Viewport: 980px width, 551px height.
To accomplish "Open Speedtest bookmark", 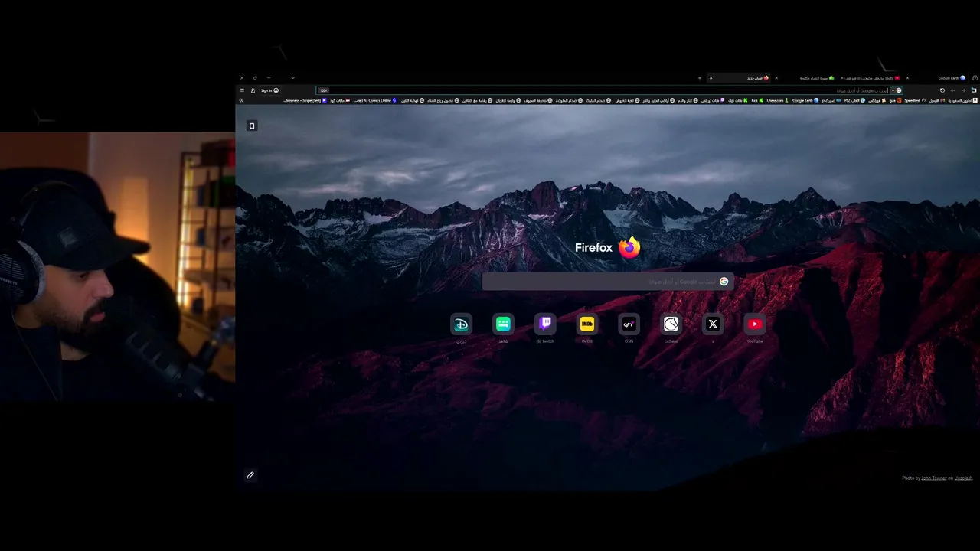I will click(915, 100).
